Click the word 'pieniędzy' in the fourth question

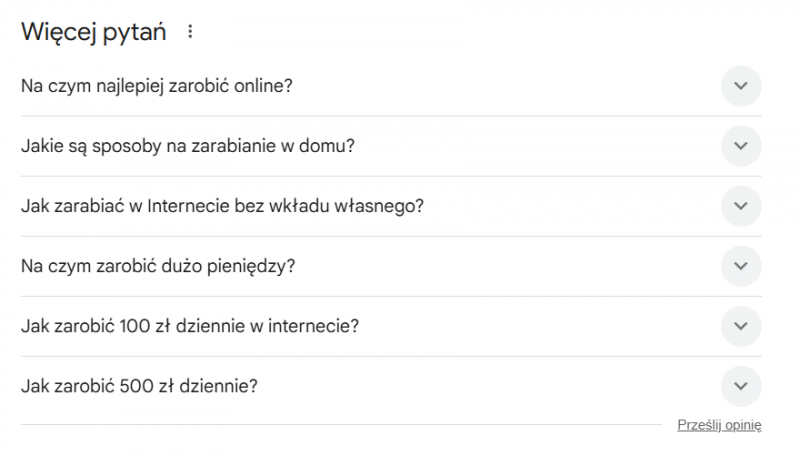[258, 266]
